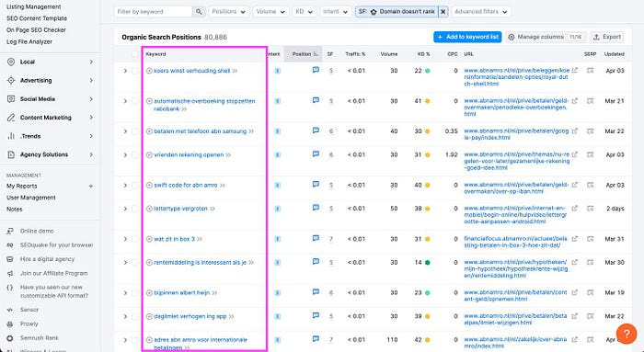Image resolution: width=644 pixels, height=352 pixels.
Task: Expand the row for 'betalen met telefoon abn samsung'
Action: point(125,131)
